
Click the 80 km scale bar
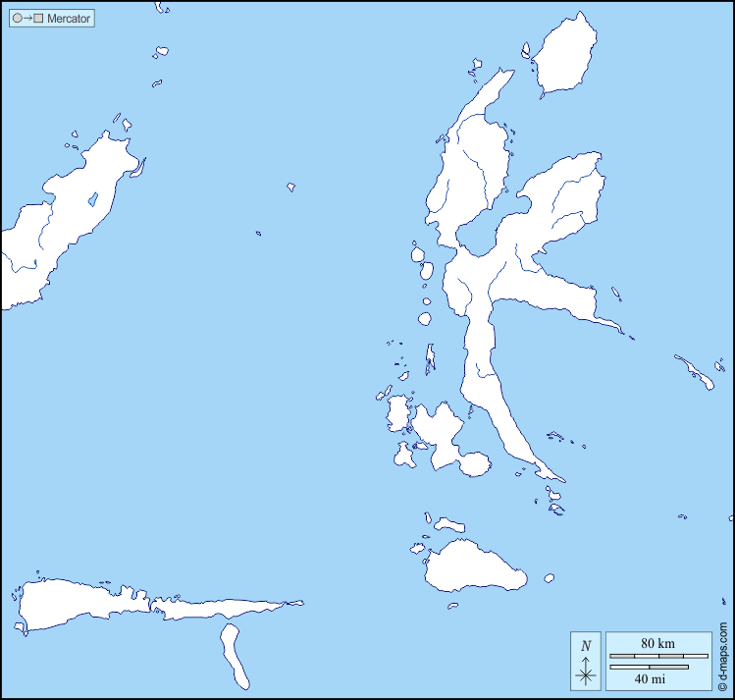(658, 655)
